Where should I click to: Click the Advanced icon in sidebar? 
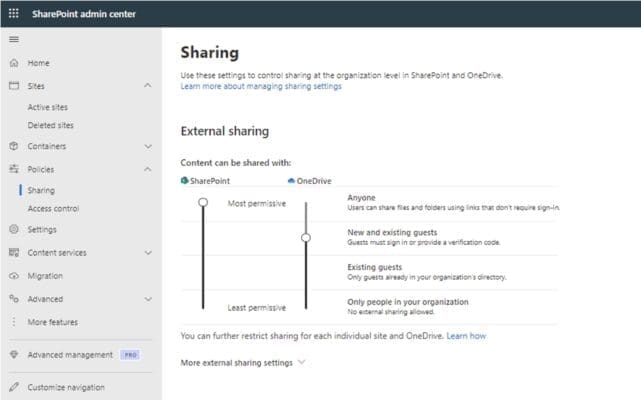coord(14,299)
